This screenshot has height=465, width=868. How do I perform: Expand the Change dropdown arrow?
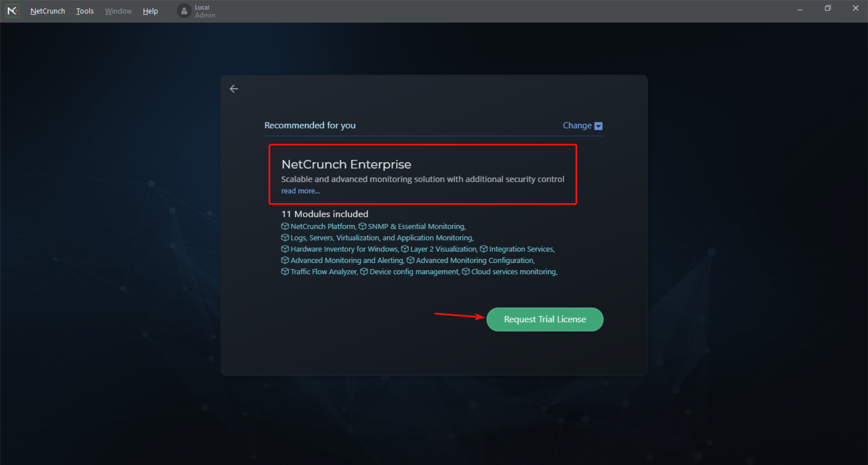click(598, 126)
